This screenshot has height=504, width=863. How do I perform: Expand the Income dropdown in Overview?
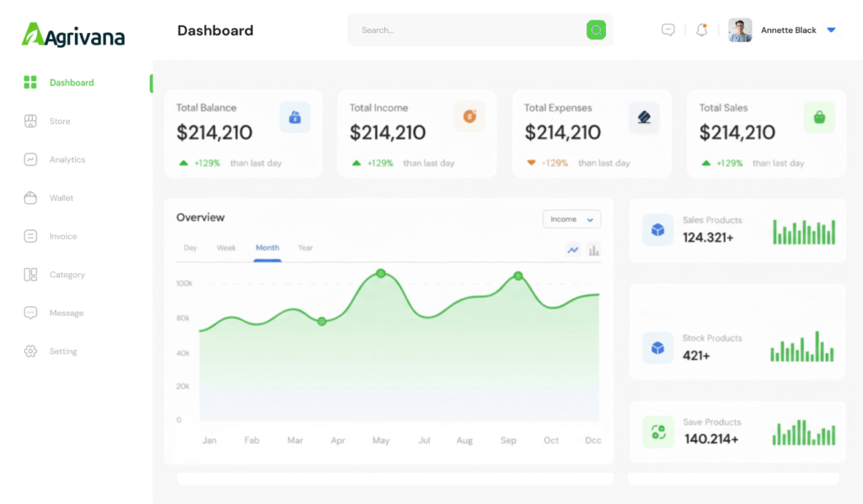(x=571, y=219)
